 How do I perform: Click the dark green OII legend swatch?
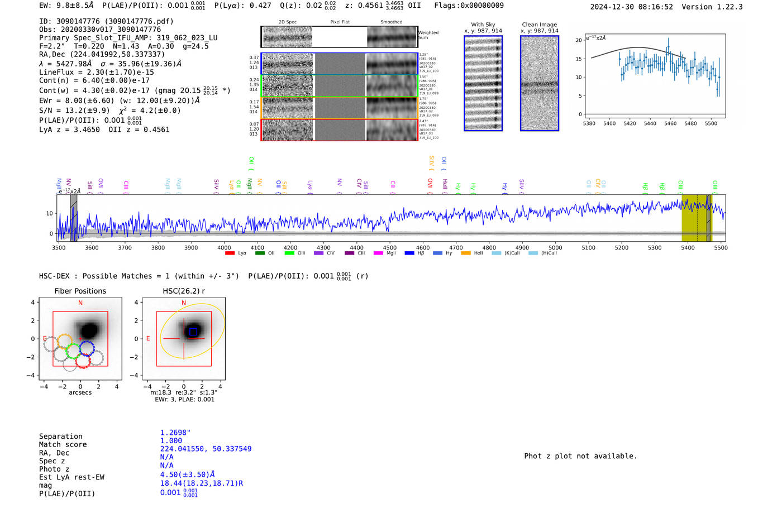[260, 253]
